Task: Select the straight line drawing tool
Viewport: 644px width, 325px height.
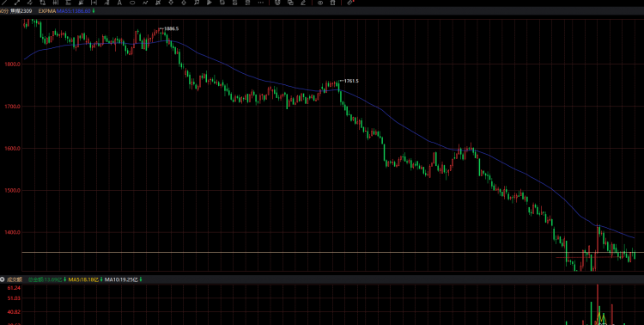Action: pyautogui.click(x=5, y=3)
